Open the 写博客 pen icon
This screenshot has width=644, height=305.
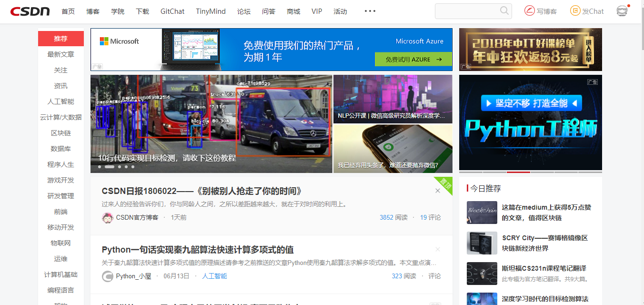pyautogui.click(x=529, y=10)
